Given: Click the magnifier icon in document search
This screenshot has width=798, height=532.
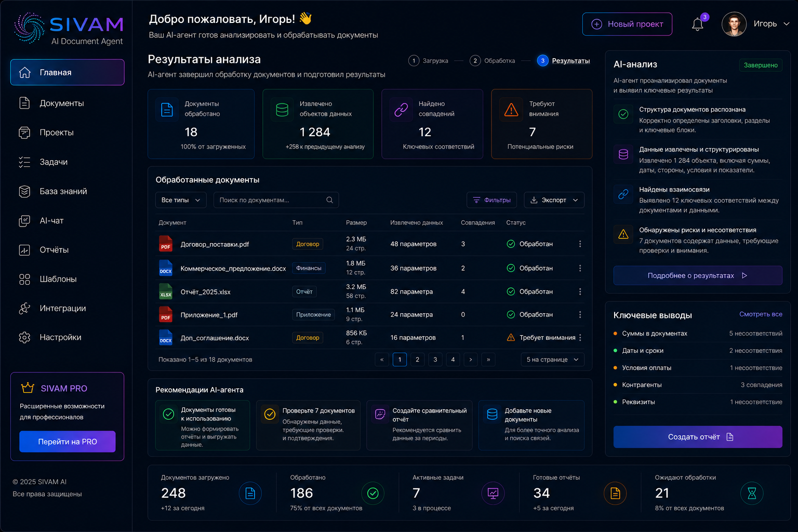Looking at the screenshot, I should click(329, 200).
